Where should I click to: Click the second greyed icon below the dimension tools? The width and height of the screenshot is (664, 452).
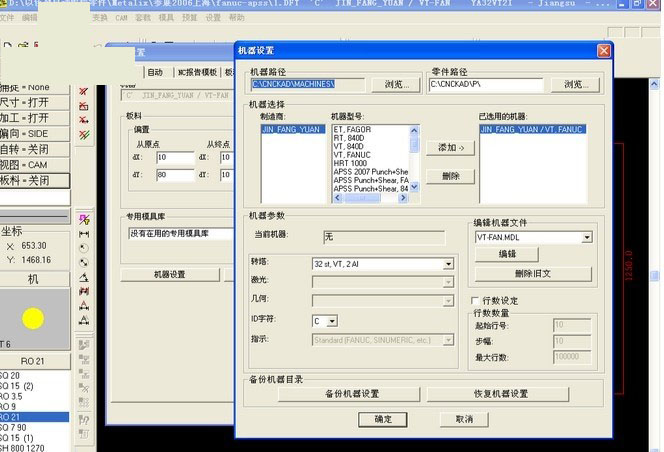pos(84,359)
